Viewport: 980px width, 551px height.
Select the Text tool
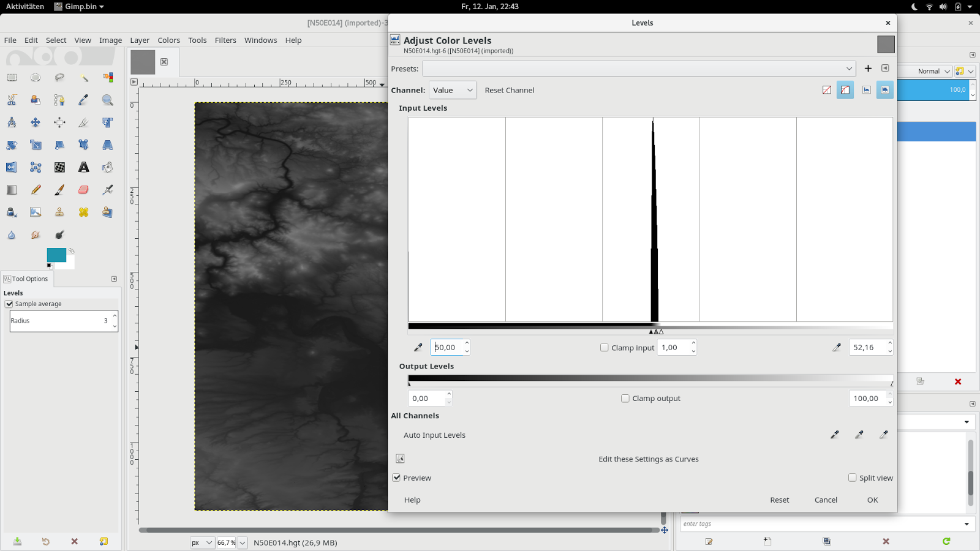[x=84, y=167]
